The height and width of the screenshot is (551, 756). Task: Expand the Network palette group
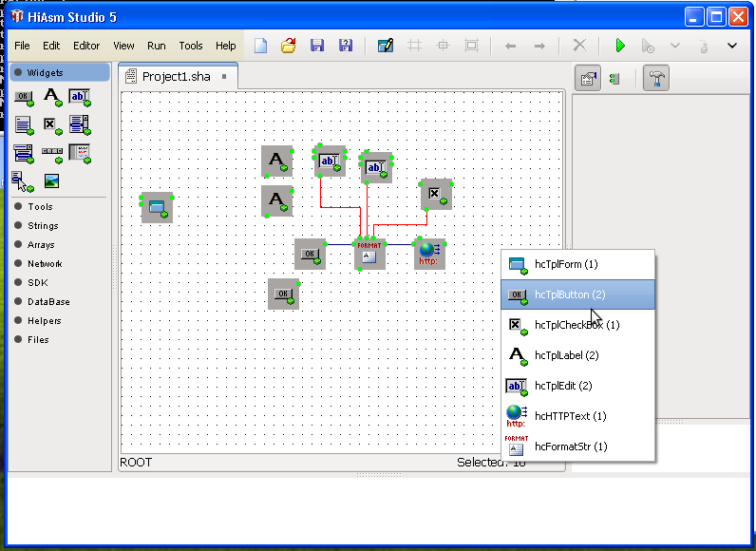(x=45, y=263)
